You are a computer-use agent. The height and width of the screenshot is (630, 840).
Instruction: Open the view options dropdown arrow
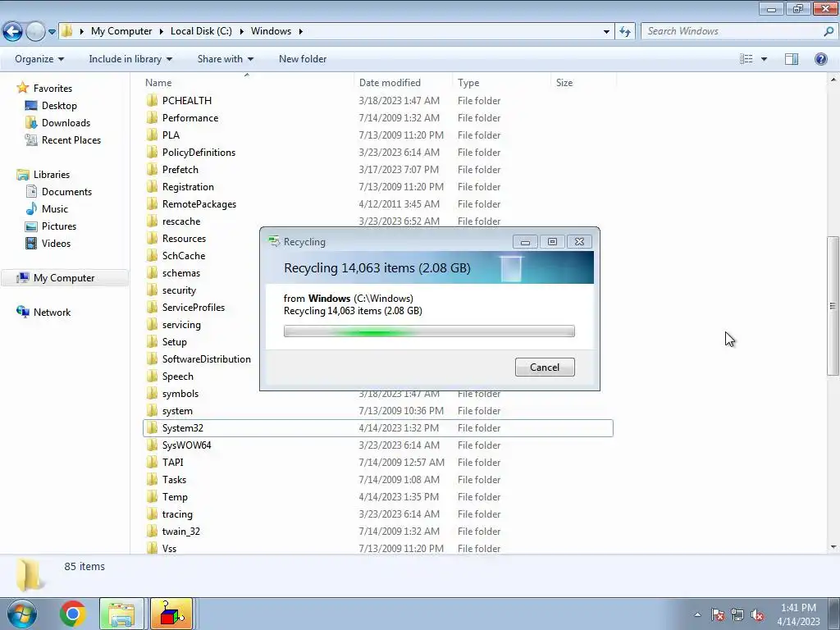click(x=764, y=59)
